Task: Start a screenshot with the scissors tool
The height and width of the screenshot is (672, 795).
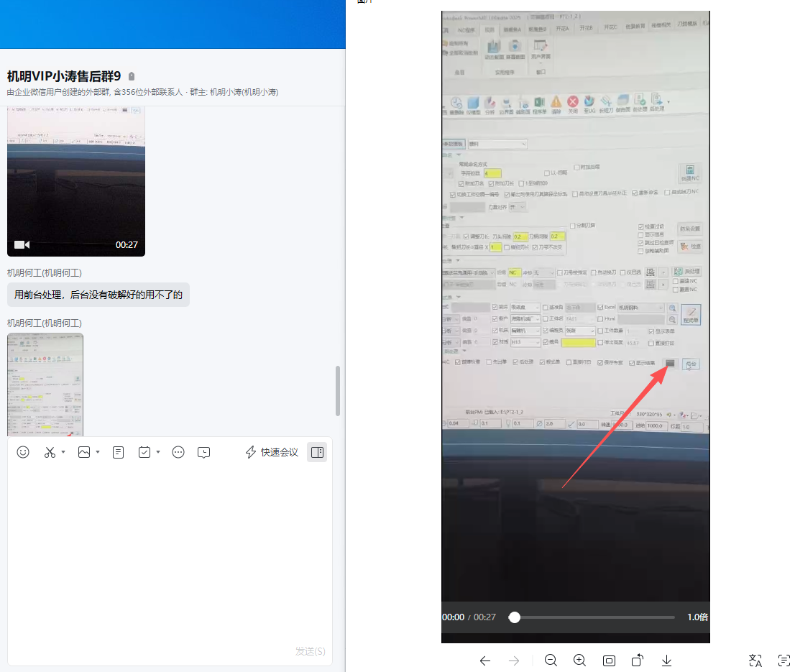Action: coord(50,452)
